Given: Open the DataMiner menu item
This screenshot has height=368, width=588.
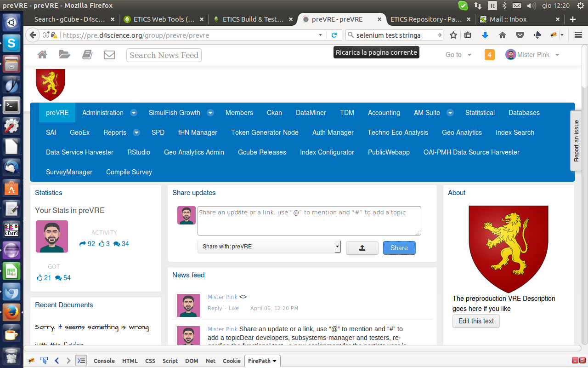Looking at the screenshot, I should 311,113.
